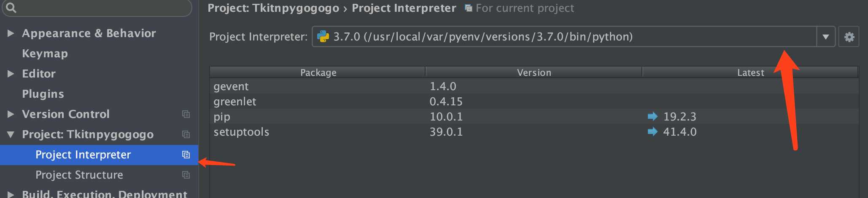Screen dimensions: 868x198
Task: Open Plugins settings page
Action: pyautogui.click(x=43, y=94)
